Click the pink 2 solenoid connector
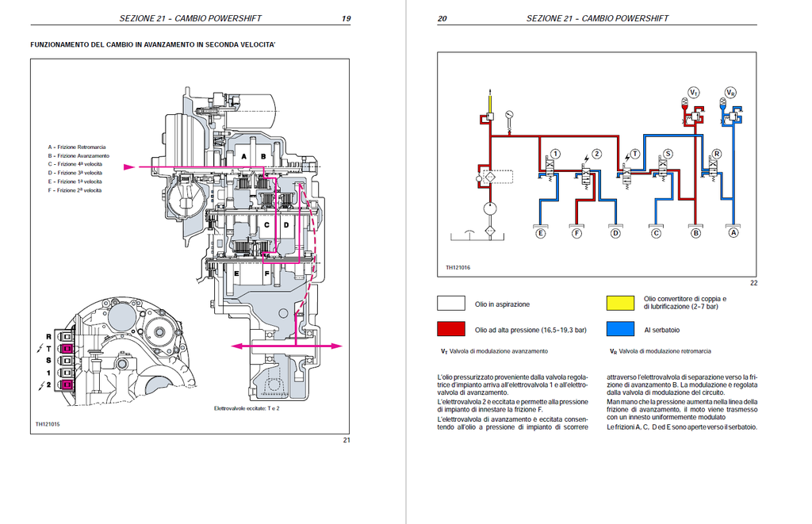Viewport: 812px width, 524px height. coord(67,384)
